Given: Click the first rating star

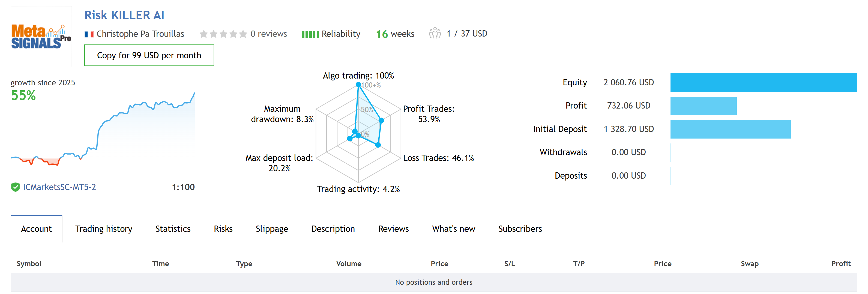Looking at the screenshot, I should coord(203,34).
